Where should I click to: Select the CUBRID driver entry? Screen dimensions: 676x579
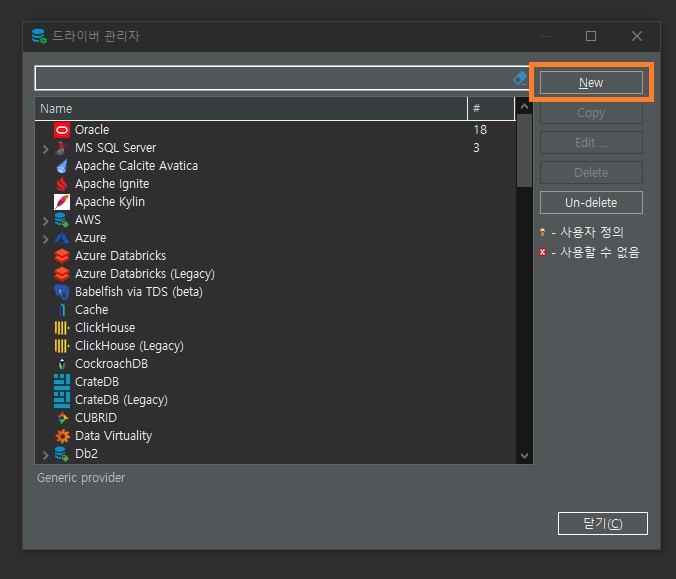(275, 418)
